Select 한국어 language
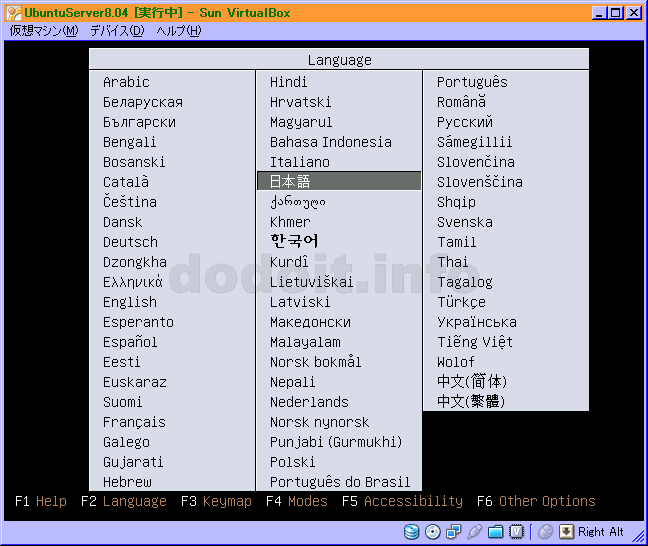This screenshot has height=546, width=648. click(294, 241)
